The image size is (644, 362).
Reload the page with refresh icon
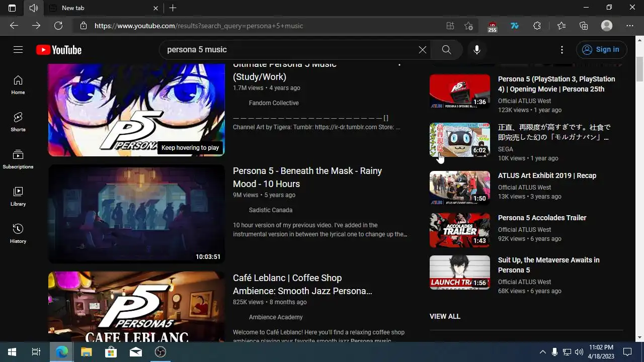(x=58, y=26)
